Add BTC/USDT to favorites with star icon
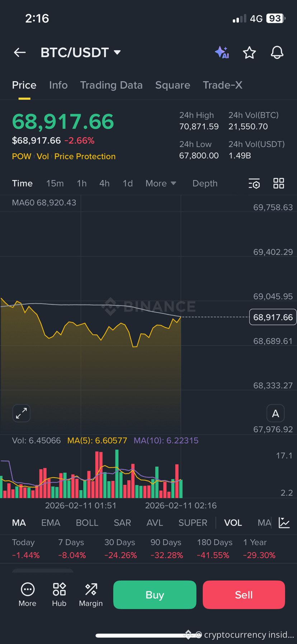The height and width of the screenshot is (644, 297). (249, 52)
